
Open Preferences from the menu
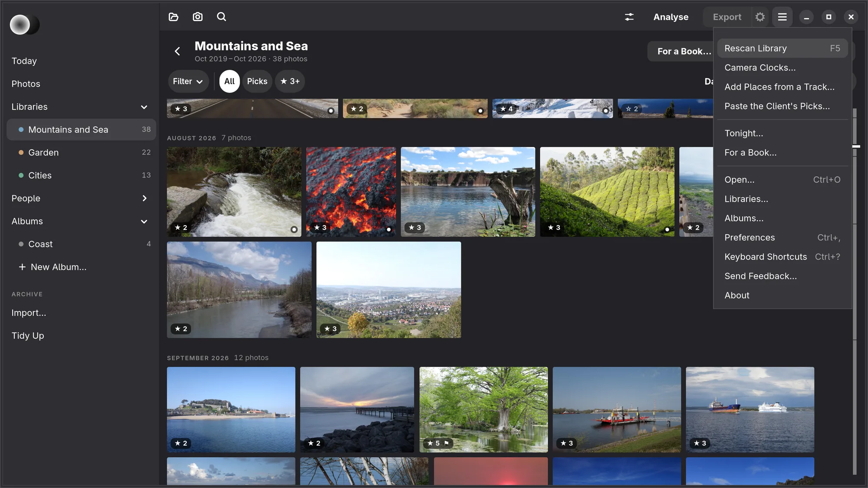782,238
